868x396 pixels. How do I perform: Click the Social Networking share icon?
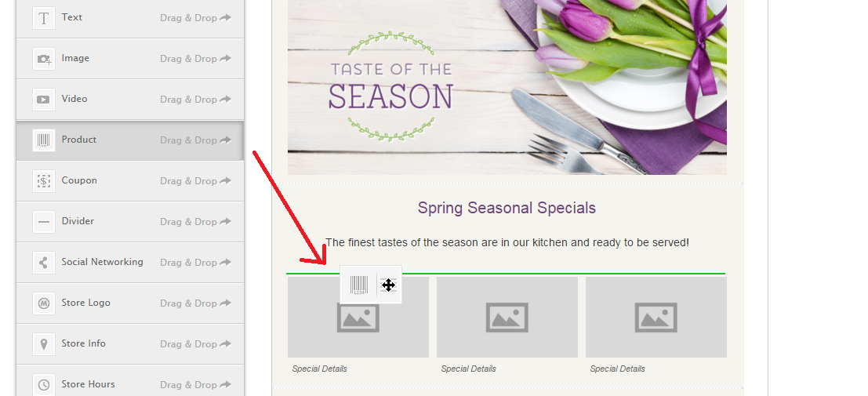tap(44, 263)
